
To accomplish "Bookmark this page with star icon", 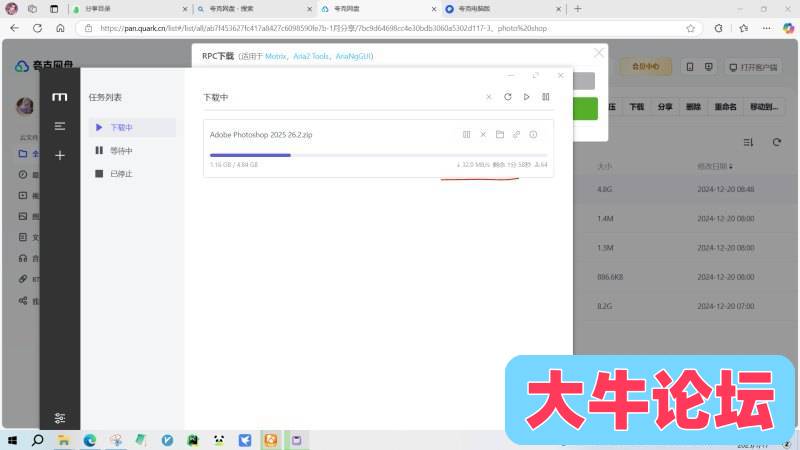I will 690,28.
